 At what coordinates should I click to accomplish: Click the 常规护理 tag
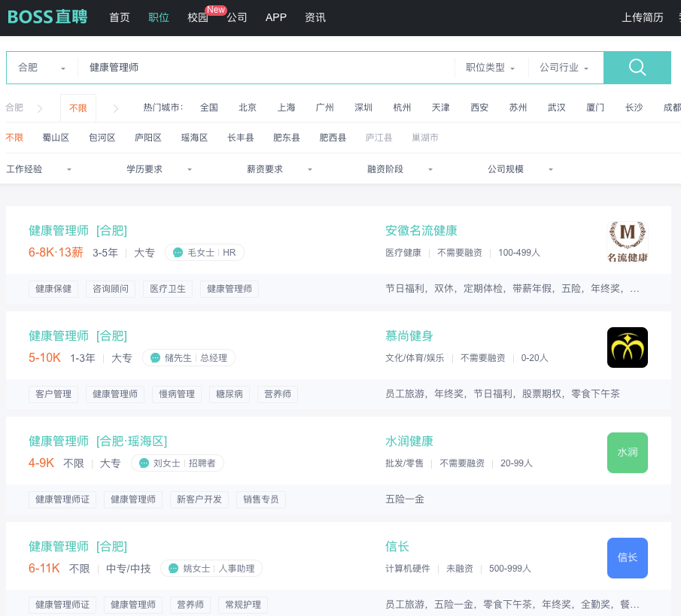pos(243,605)
